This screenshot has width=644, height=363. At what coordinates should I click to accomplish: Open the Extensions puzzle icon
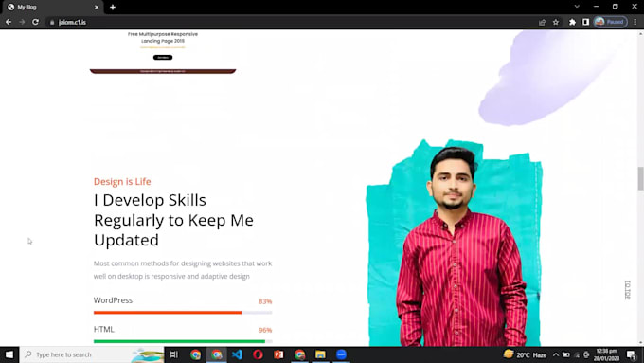tap(572, 22)
